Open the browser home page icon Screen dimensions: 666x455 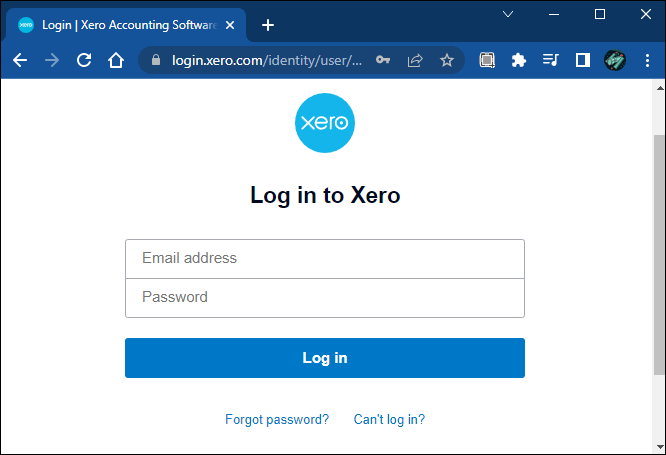click(116, 60)
